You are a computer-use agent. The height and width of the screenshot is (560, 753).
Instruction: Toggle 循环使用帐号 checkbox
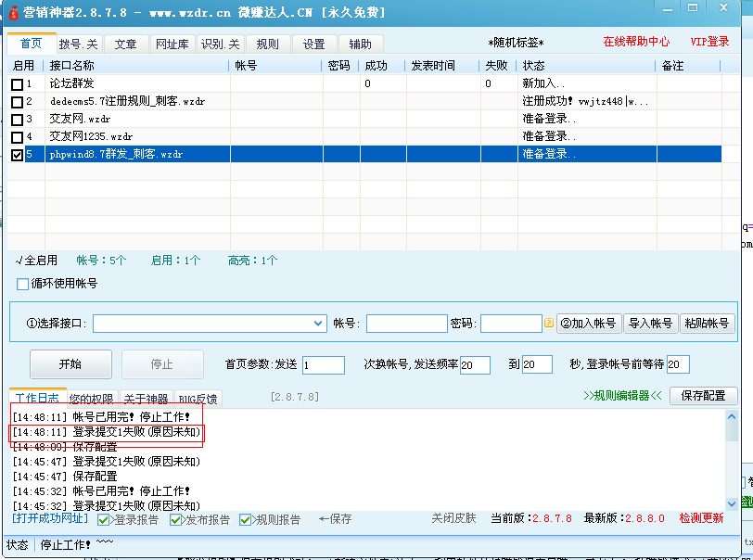click(23, 284)
